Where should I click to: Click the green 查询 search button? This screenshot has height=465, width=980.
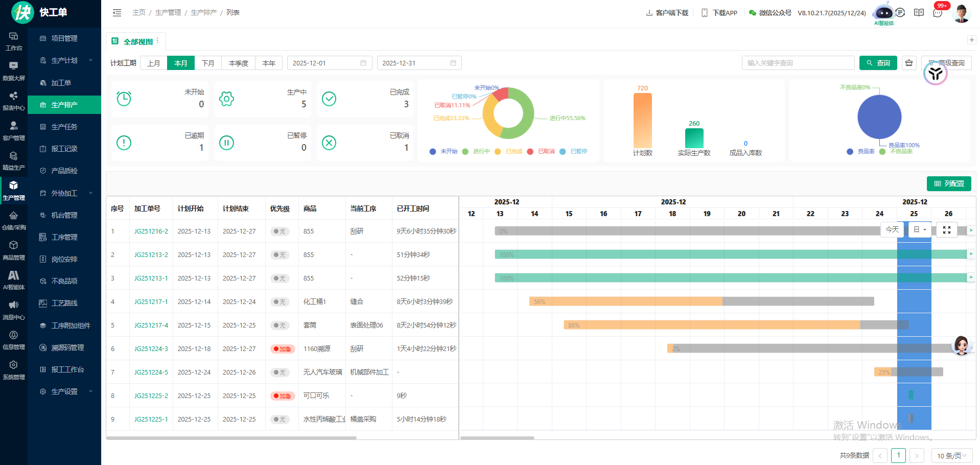tap(878, 63)
